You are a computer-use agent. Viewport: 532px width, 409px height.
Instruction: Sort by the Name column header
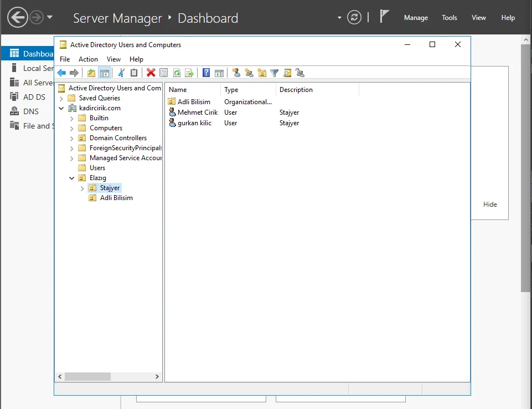click(x=193, y=90)
